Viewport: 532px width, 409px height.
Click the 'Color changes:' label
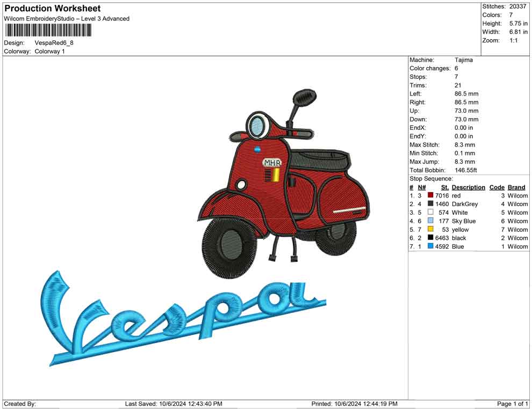pos(430,68)
